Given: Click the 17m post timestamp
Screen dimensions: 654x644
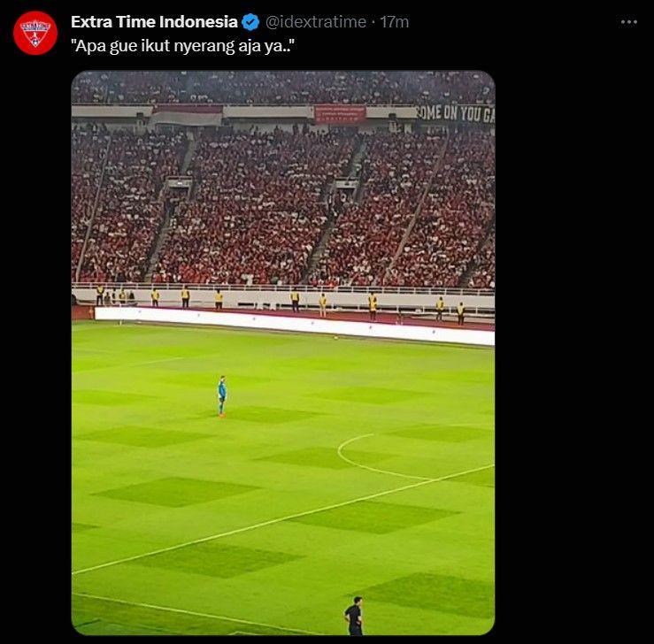Looking at the screenshot, I should (395, 22).
